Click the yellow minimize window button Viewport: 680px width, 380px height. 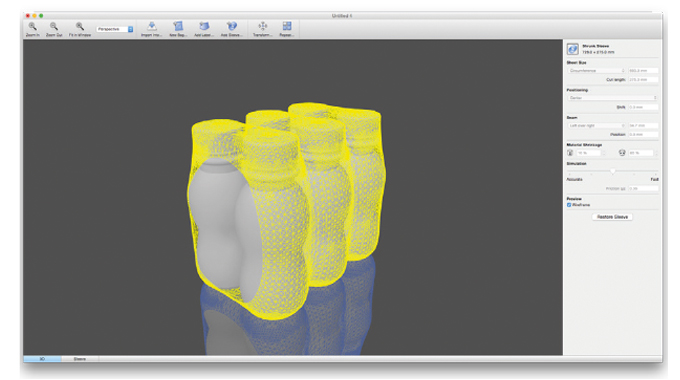(35, 16)
